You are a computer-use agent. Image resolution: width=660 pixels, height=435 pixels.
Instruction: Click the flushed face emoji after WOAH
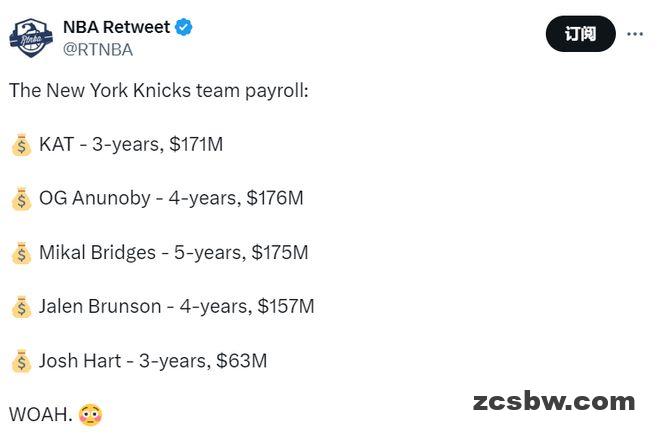coord(90,415)
